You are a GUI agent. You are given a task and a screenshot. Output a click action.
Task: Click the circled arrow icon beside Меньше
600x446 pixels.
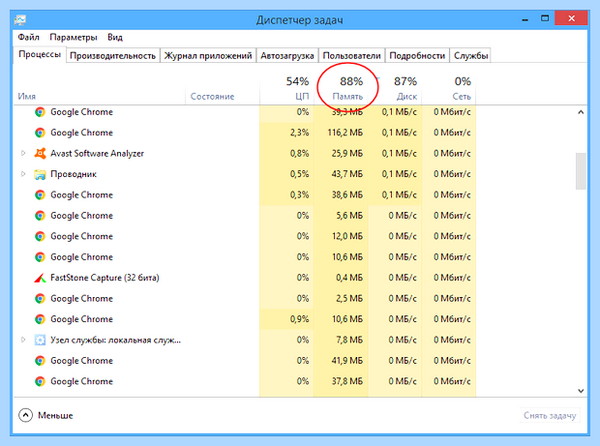(x=26, y=415)
